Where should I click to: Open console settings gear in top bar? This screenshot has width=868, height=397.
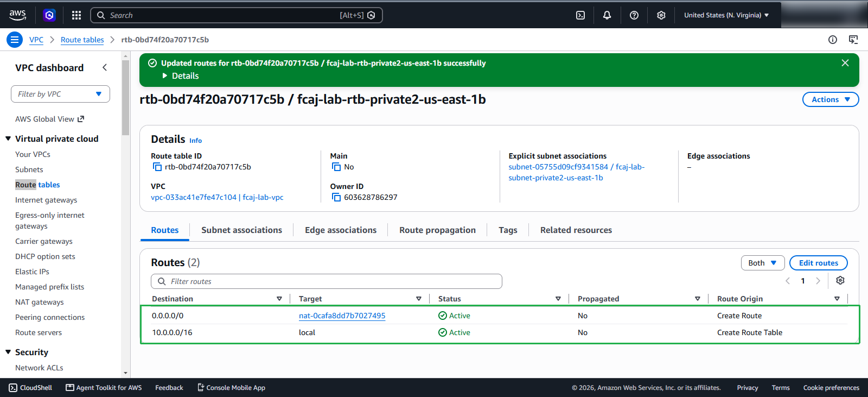pos(661,15)
